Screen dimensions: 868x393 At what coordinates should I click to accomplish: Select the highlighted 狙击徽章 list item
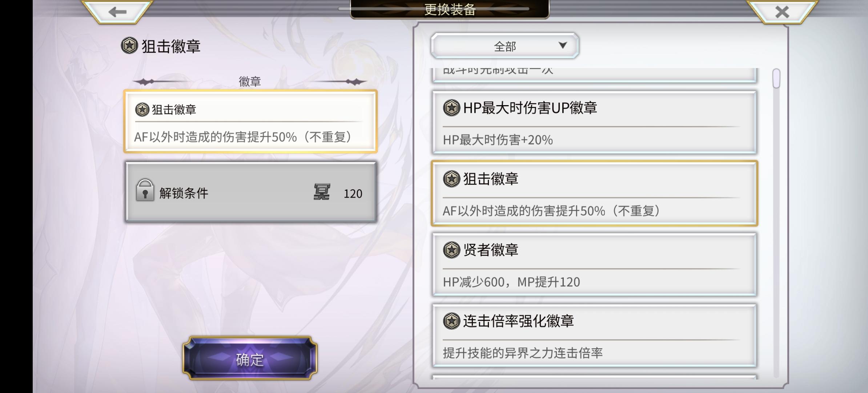click(x=594, y=194)
